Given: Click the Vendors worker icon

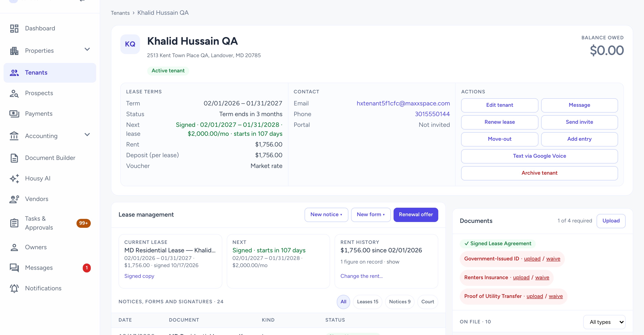Looking at the screenshot, I should click(x=14, y=199).
